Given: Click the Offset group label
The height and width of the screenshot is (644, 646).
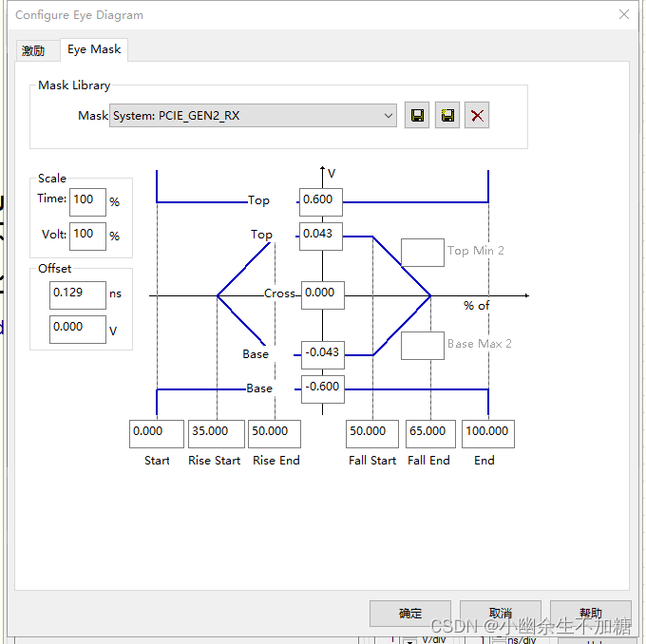Looking at the screenshot, I should (55, 269).
